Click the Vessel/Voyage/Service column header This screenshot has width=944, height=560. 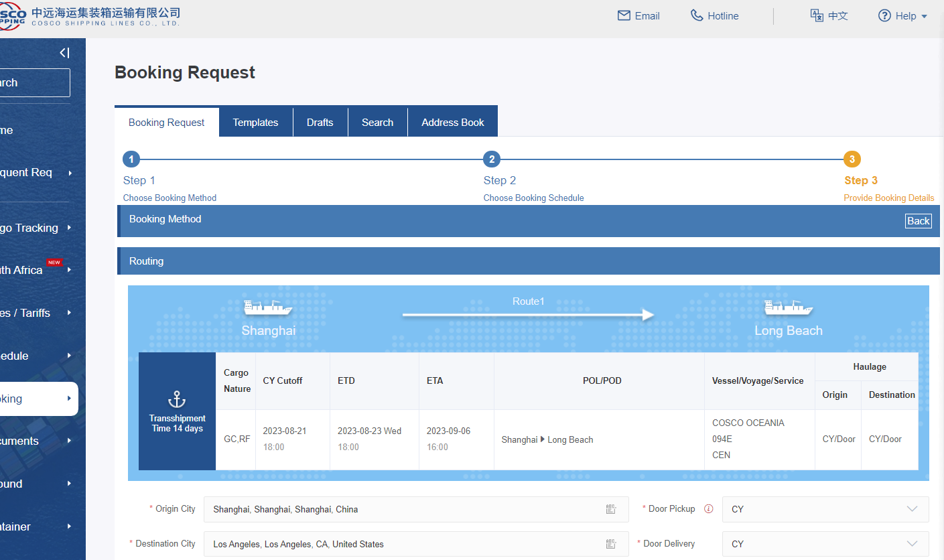point(758,380)
